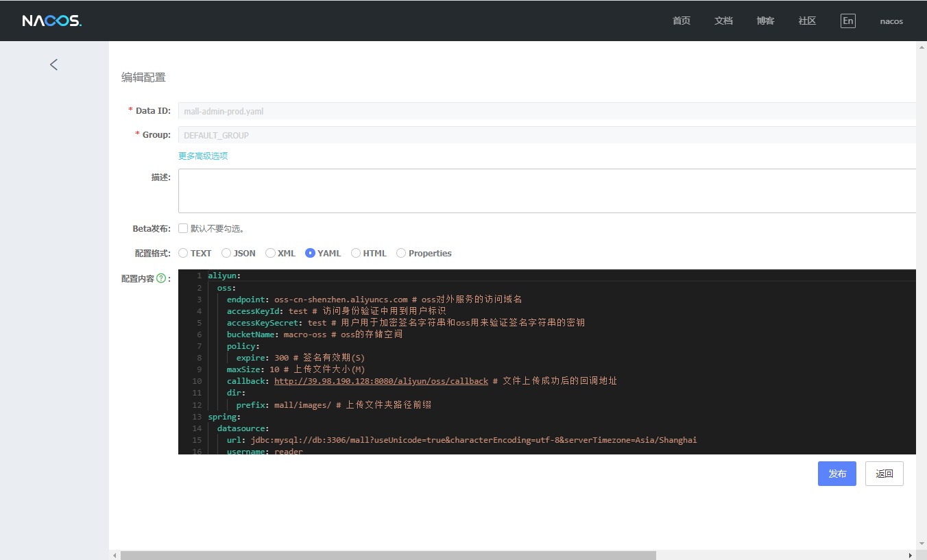Select the YAML format radio button
Screen dimensions: 927x560
(310, 253)
